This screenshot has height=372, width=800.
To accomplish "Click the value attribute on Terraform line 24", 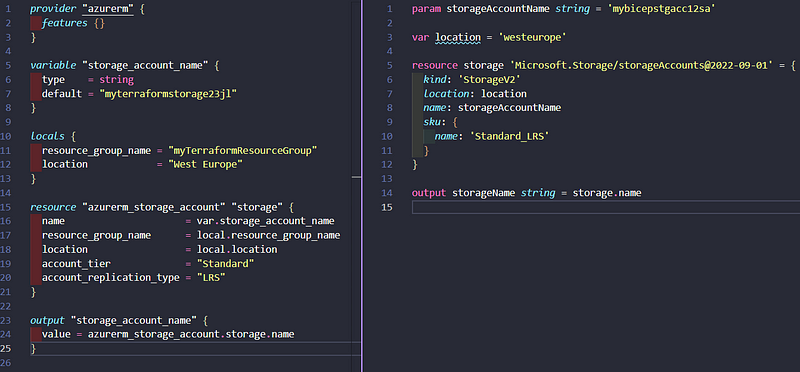I will pyautogui.click(x=56, y=334).
